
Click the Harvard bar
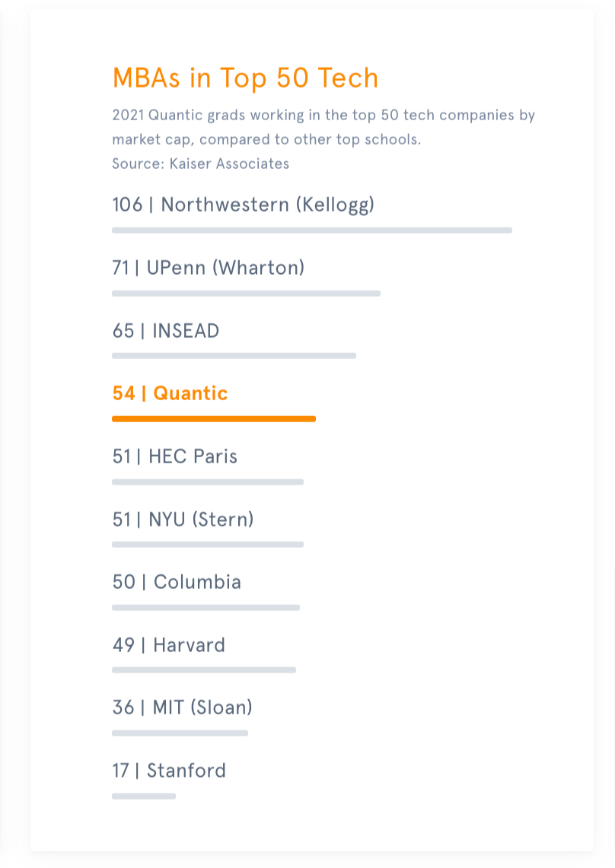point(204,670)
